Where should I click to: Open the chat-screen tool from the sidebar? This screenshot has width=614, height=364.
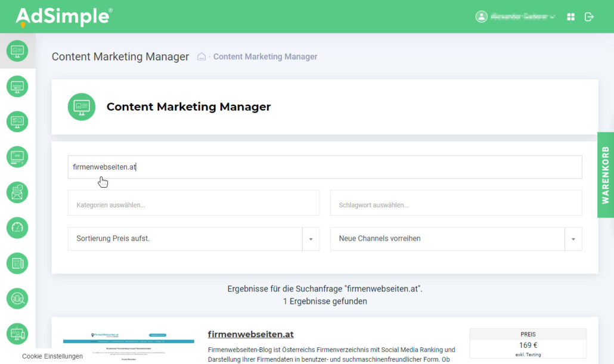point(17,122)
